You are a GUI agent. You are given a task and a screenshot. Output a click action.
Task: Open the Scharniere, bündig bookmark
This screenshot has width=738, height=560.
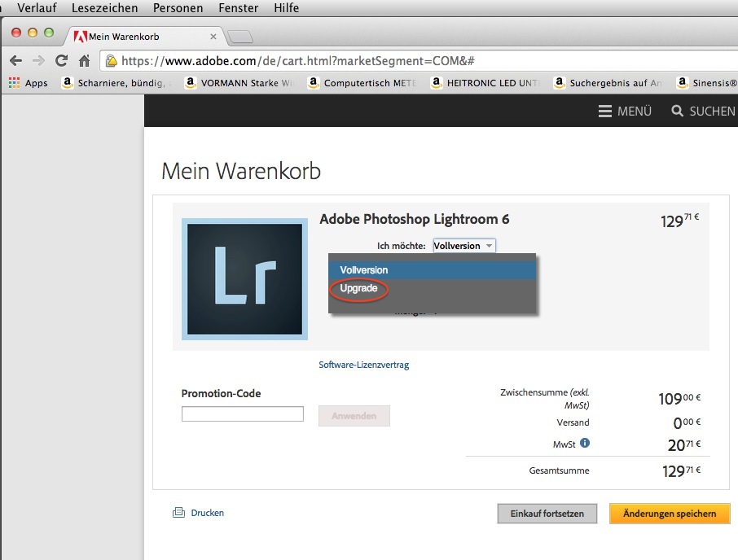115,83
